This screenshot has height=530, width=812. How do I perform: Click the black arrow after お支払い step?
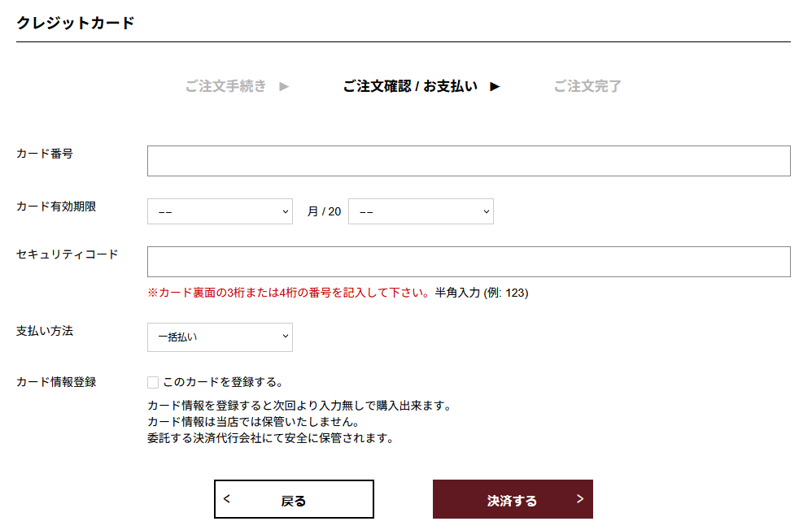pyautogui.click(x=495, y=86)
